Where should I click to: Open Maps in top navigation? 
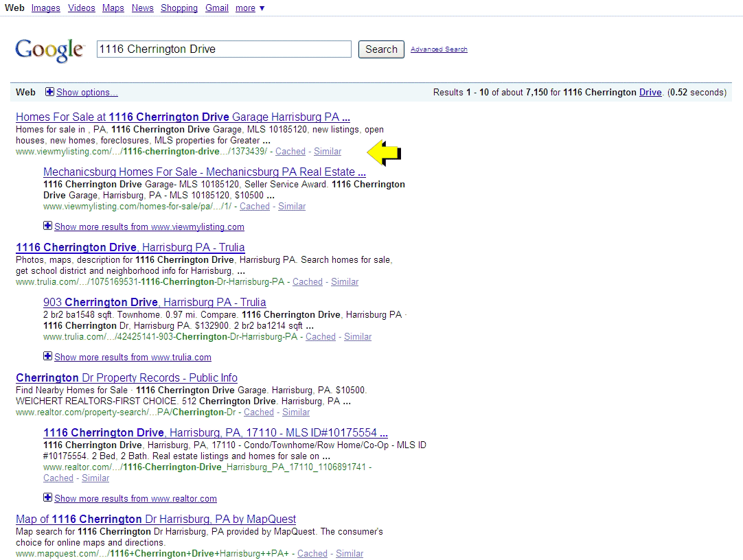[113, 8]
